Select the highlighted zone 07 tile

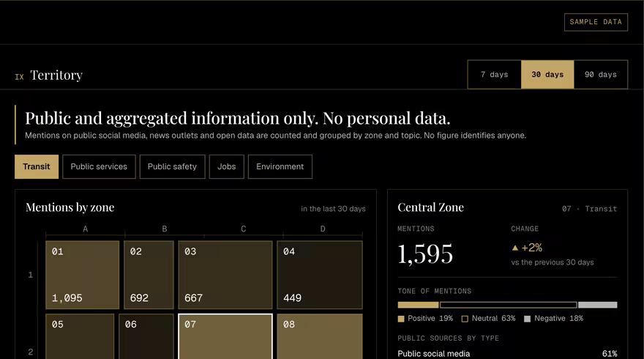tap(225, 336)
